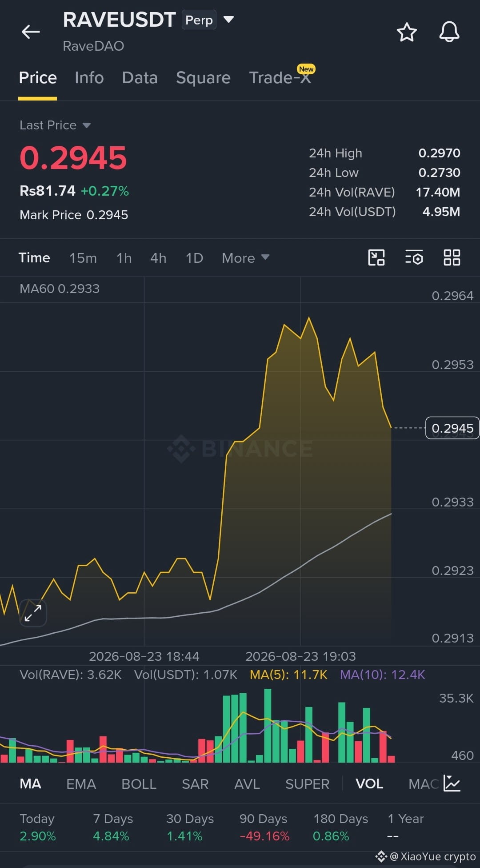Switch to the Square tab
The width and height of the screenshot is (480, 868).
pyautogui.click(x=203, y=78)
